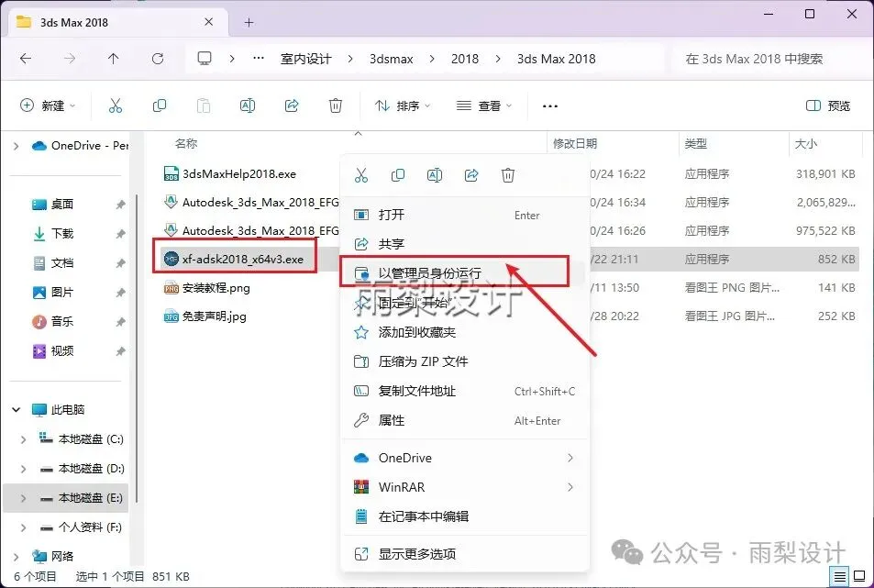Viewport: 874px width, 588px height.
Task: Switch to details view in the status bar
Action: [x=840, y=576]
